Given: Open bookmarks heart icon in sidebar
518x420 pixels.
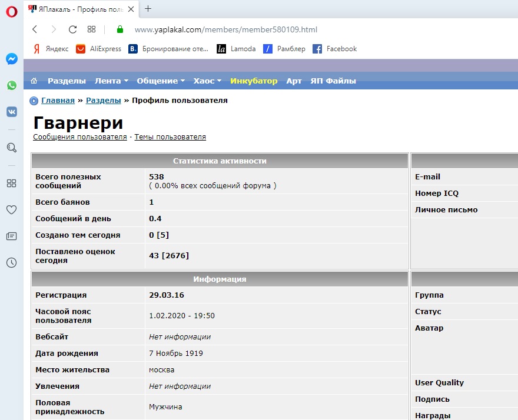Looking at the screenshot, I should pos(12,209).
